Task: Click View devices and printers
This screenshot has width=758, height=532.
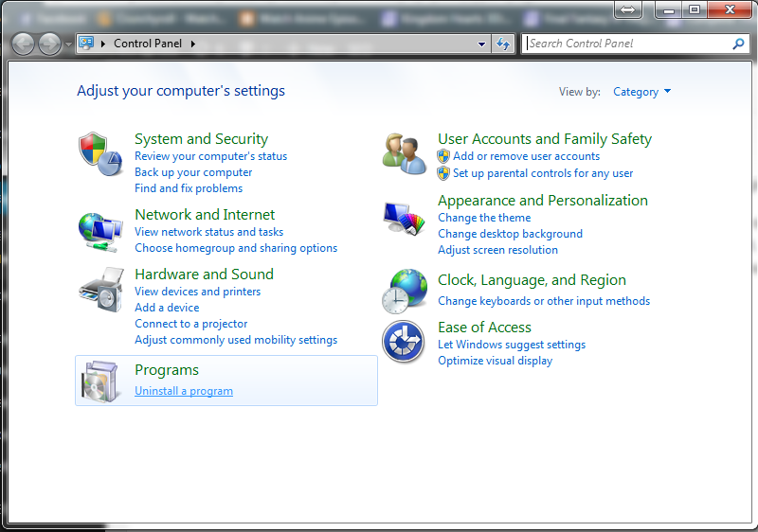Action: tap(197, 292)
